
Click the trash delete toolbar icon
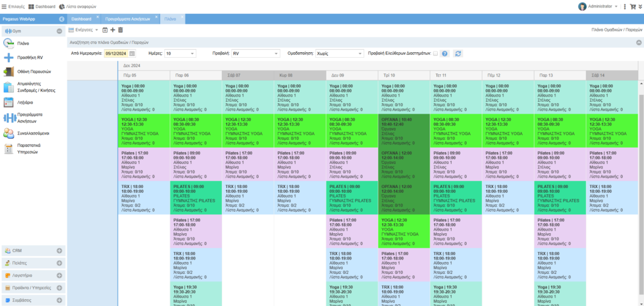pos(120,30)
